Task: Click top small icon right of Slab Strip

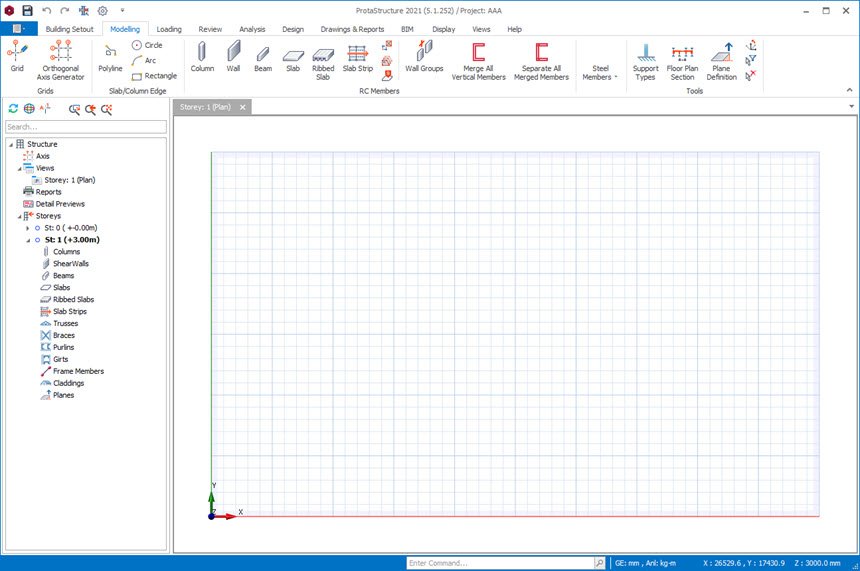Action: click(387, 45)
